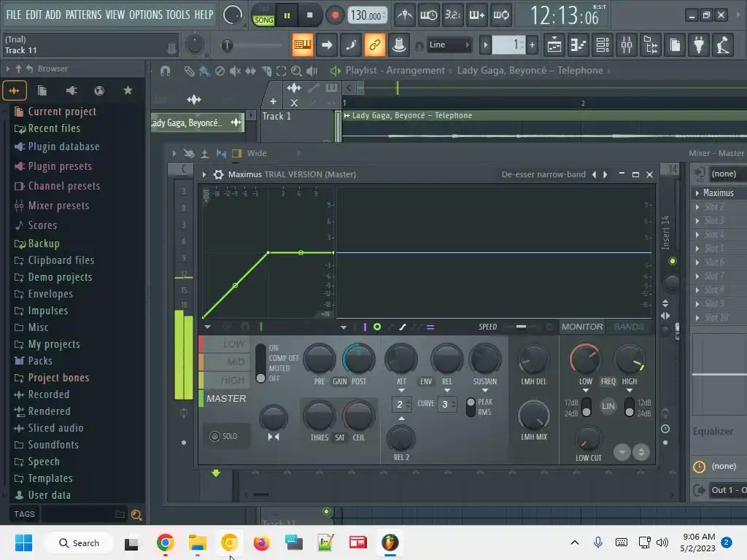
Task: Select next Maximus preset arrow
Action: point(605,175)
